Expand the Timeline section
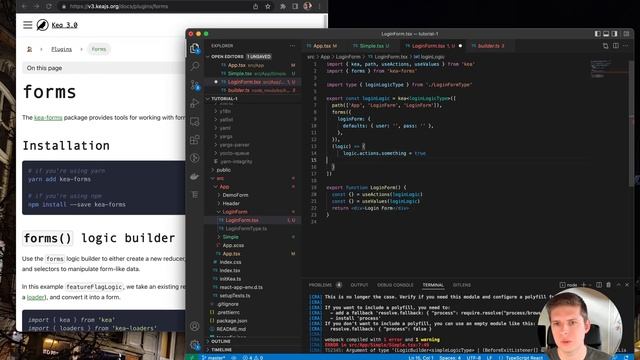 click(x=253, y=350)
